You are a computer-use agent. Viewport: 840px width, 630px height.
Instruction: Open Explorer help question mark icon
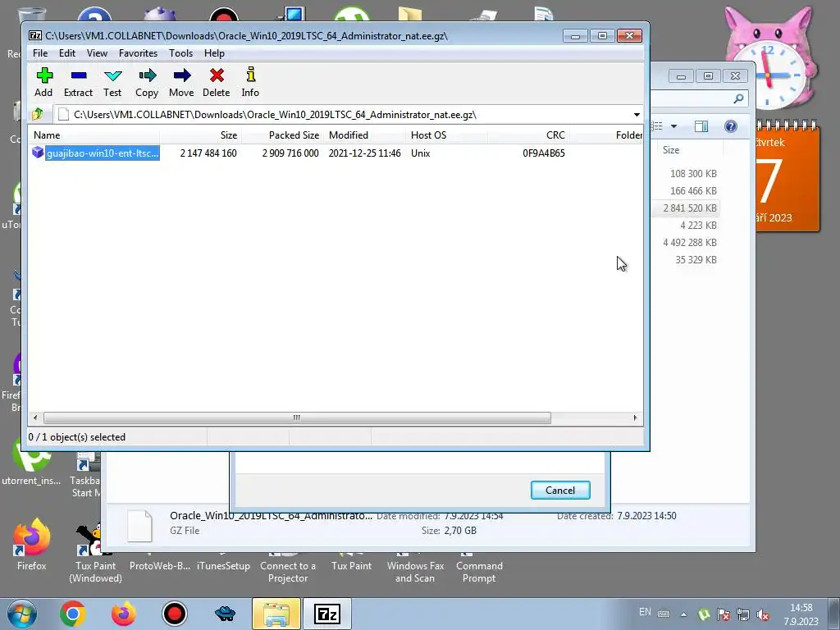pyautogui.click(x=731, y=126)
